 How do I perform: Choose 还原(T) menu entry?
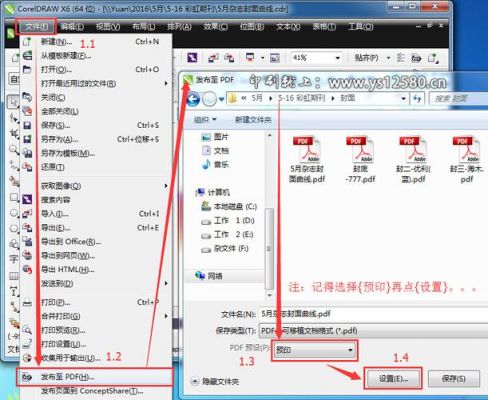(97, 167)
